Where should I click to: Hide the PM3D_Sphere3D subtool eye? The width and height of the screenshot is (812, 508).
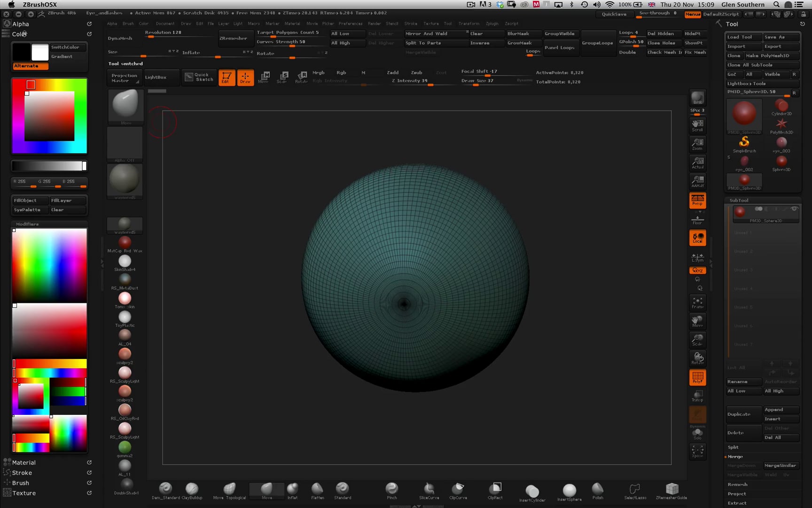(795, 208)
